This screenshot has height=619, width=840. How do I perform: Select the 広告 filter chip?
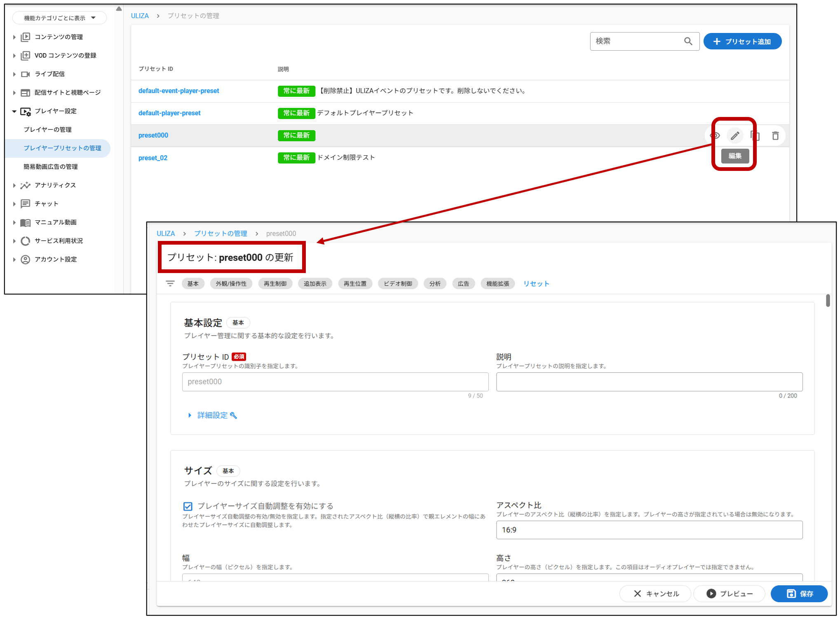[x=464, y=283]
